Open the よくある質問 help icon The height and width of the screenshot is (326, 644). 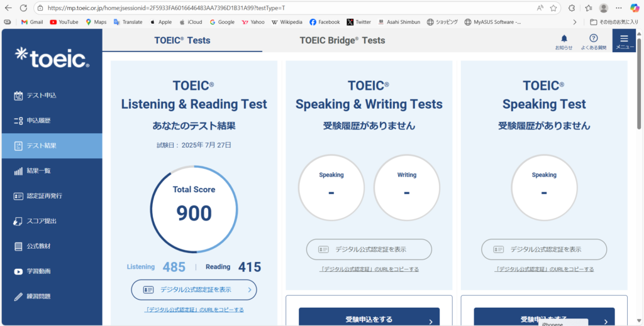[x=593, y=40]
